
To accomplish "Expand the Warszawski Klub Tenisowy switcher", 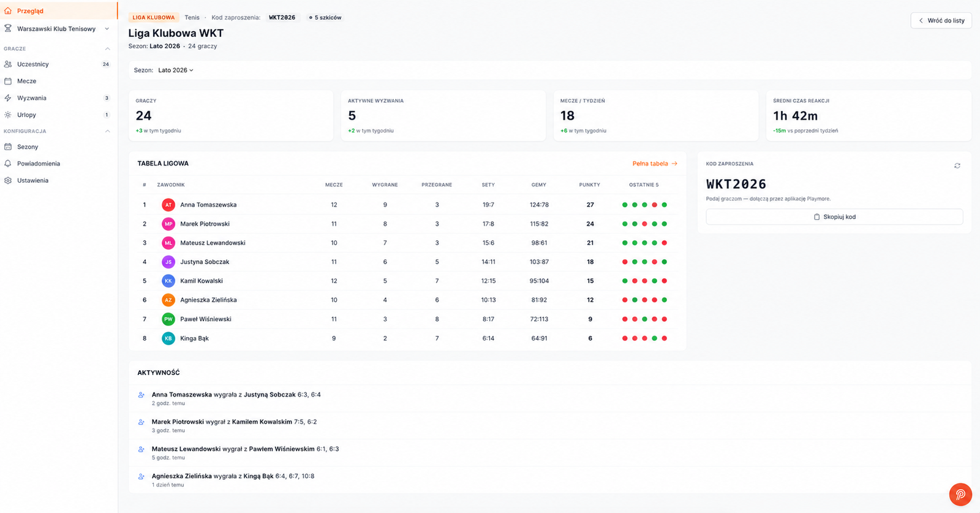I will (58, 29).
